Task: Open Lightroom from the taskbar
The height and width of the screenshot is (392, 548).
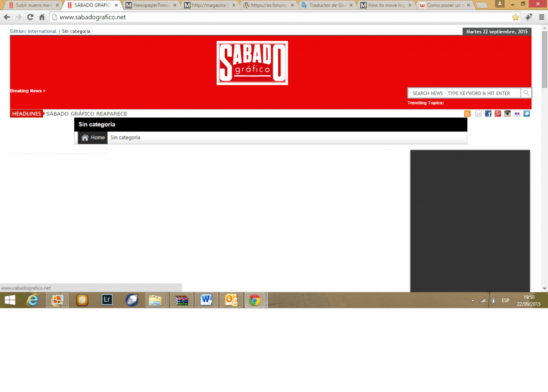Action: click(107, 300)
